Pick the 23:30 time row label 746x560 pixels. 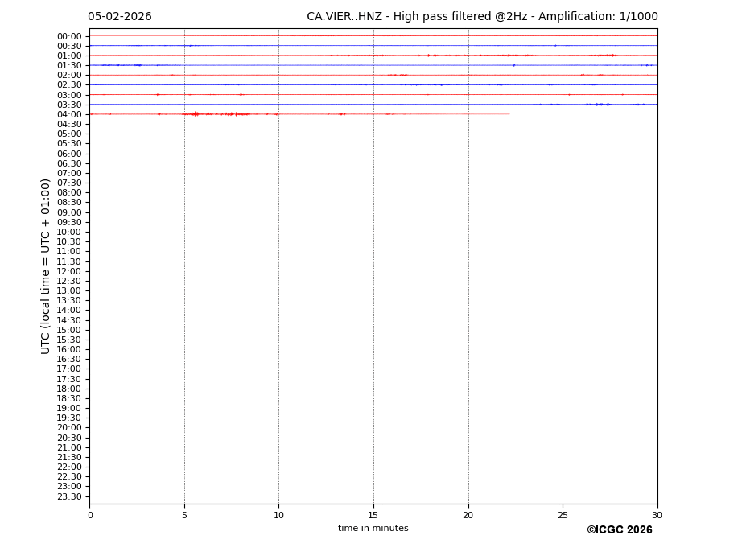69,496
